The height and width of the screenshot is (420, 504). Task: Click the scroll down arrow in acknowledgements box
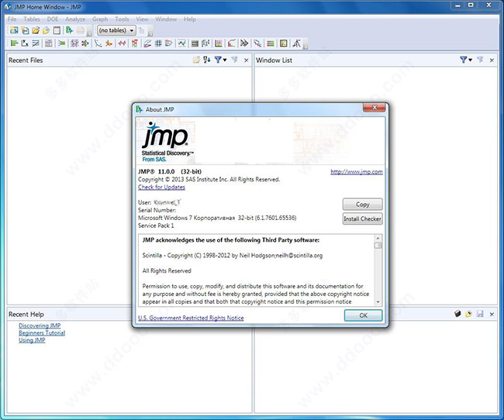[x=378, y=301]
